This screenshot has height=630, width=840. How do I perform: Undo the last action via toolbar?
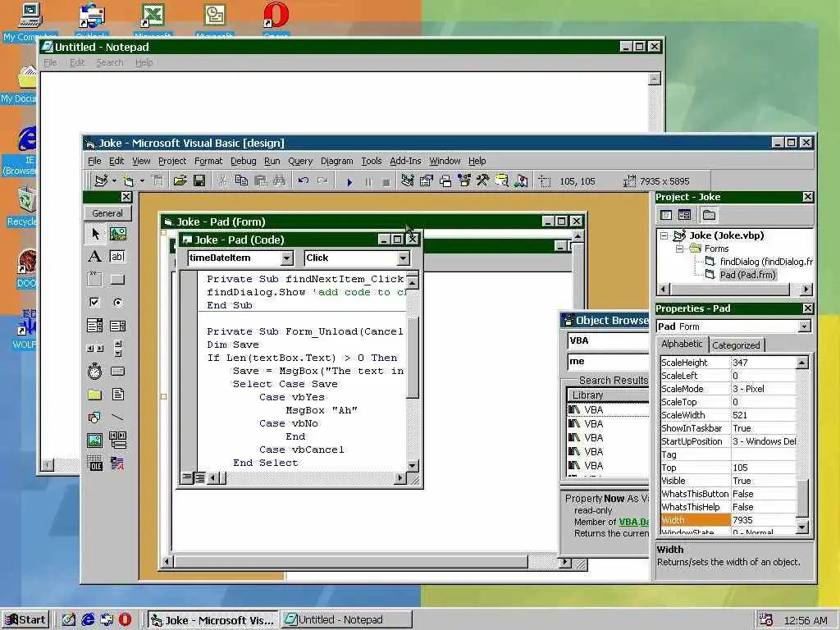pos(304,181)
